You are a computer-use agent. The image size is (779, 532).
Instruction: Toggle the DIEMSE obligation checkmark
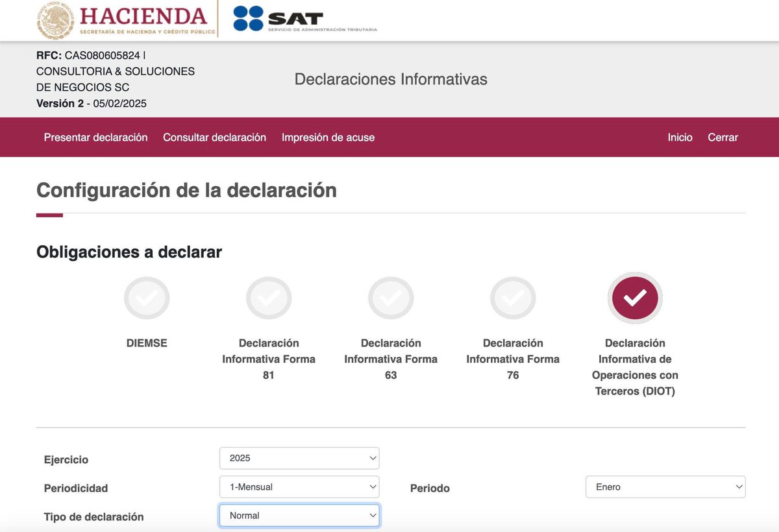coord(147,298)
